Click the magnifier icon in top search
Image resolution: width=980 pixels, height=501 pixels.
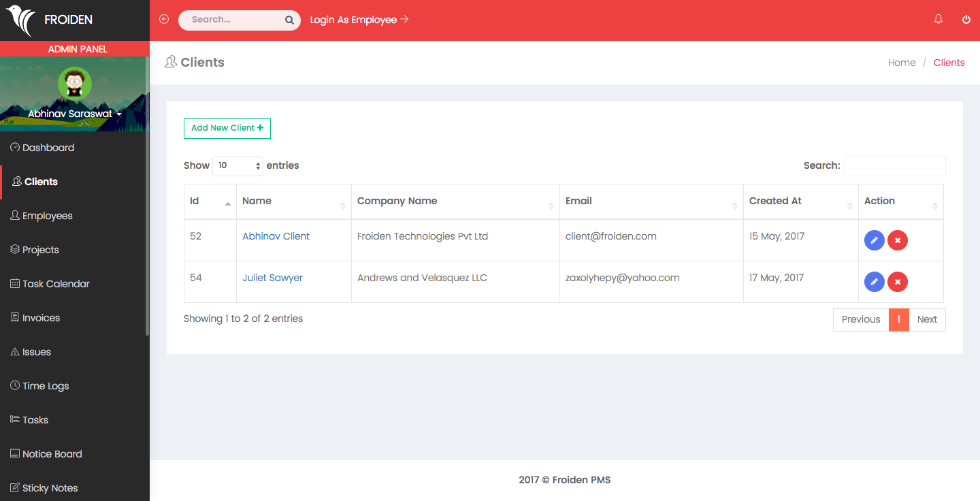point(289,20)
